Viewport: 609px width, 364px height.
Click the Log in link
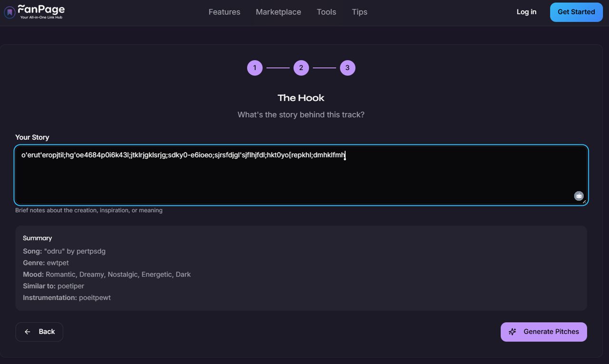526,12
